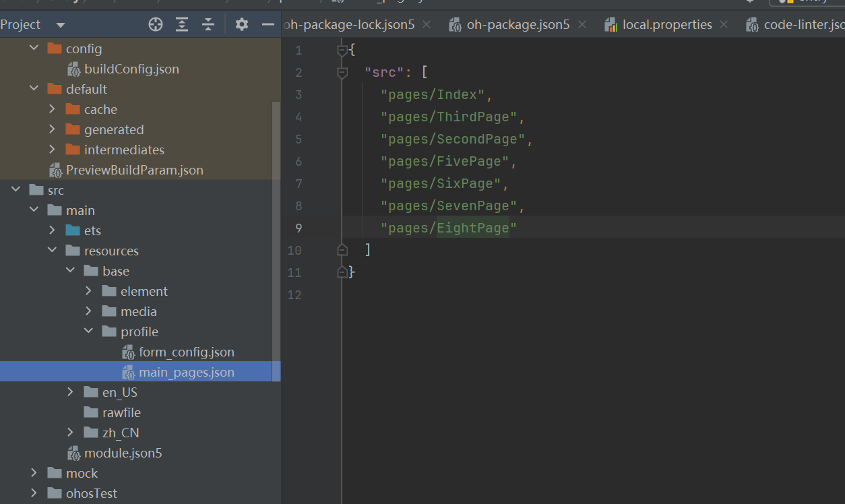Select buildConfig.json file
This screenshot has width=845, height=504.
coord(131,69)
